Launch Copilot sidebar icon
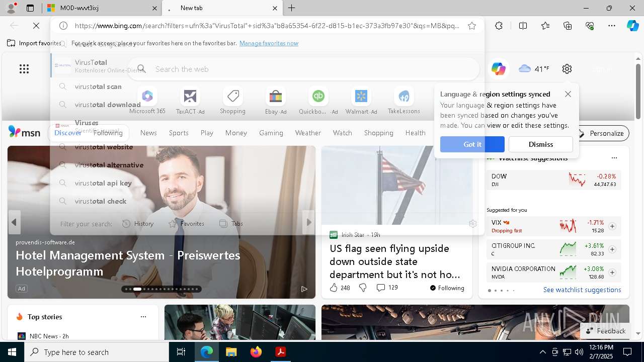Image resolution: width=644 pixels, height=362 pixels. [x=633, y=26]
